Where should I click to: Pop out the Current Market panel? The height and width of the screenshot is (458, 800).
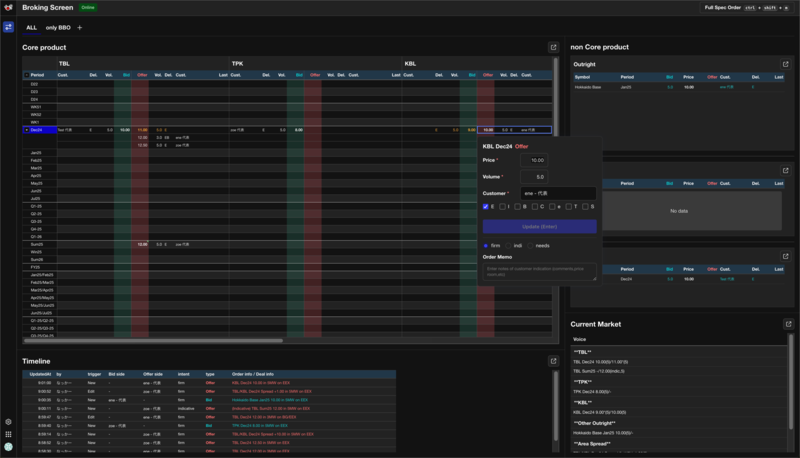pyautogui.click(x=788, y=324)
